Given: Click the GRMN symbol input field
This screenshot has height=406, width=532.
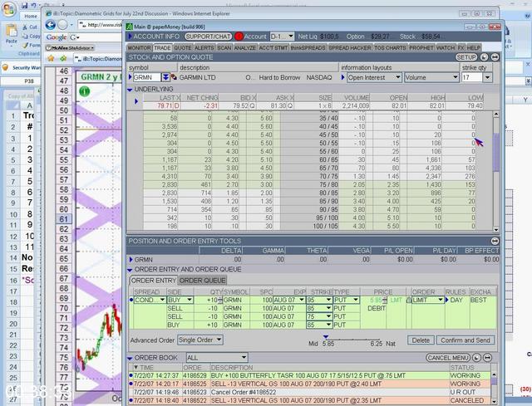Looking at the screenshot, I should click(x=146, y=77).
